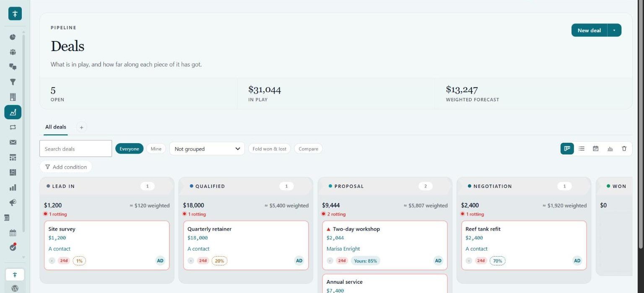Open the bar chart reports sidebar icon

[13, 188]
